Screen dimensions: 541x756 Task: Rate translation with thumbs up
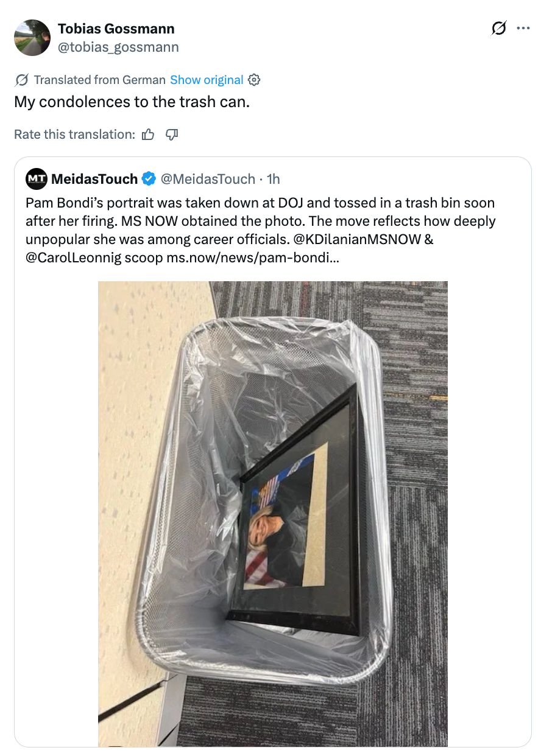point(148,135)
